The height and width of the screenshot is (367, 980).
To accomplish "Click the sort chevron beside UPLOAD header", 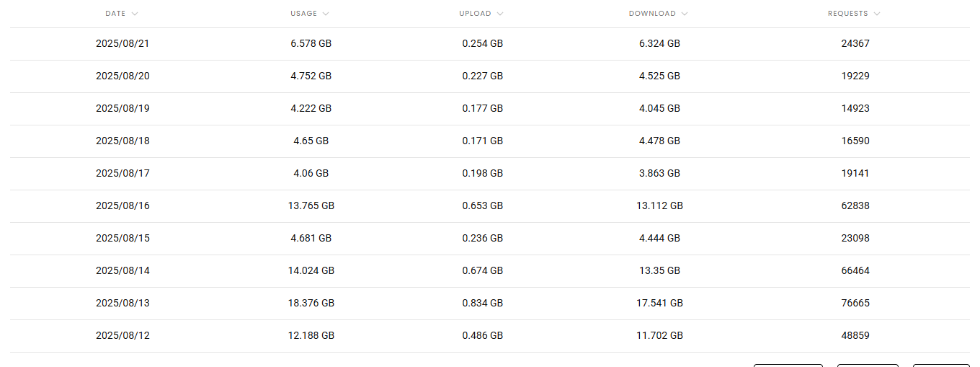I will tap(500, 14).
